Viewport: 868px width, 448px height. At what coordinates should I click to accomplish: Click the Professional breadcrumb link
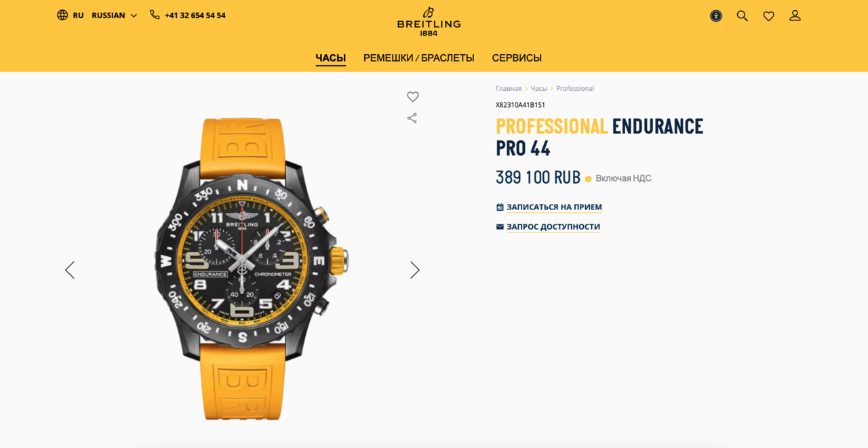coord(575,89)
